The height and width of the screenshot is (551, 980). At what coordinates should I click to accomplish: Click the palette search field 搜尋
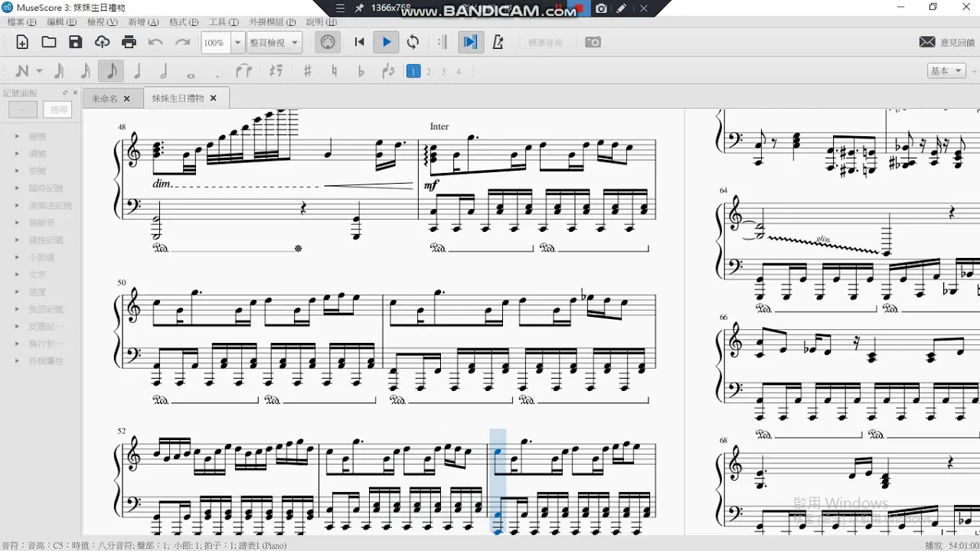tap(58, 110)
